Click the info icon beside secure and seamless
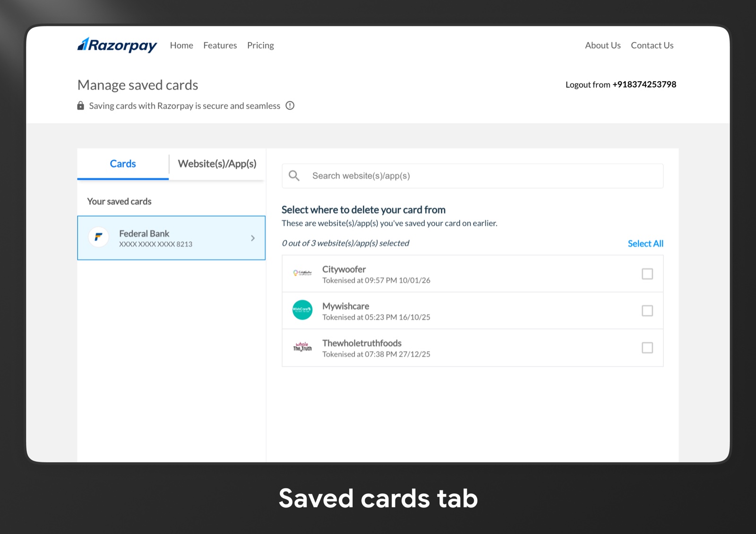756x534 pixels. click(290, 106)
